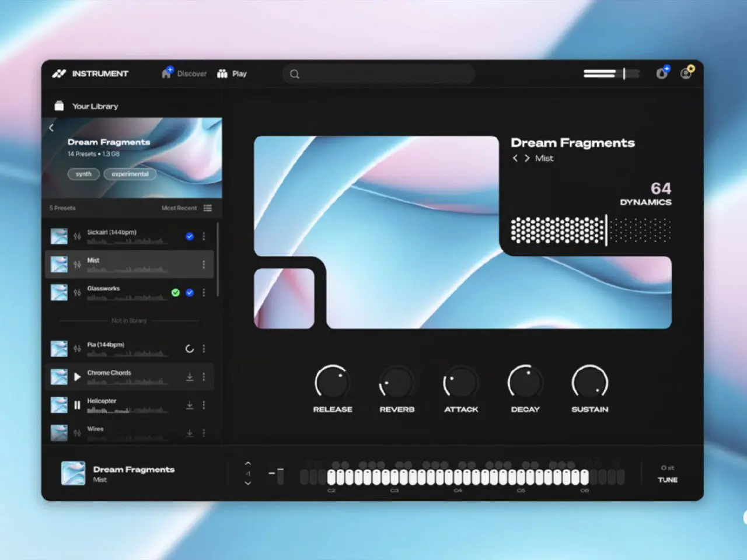Click the Instrument logo icon

[x=60, y=73]
